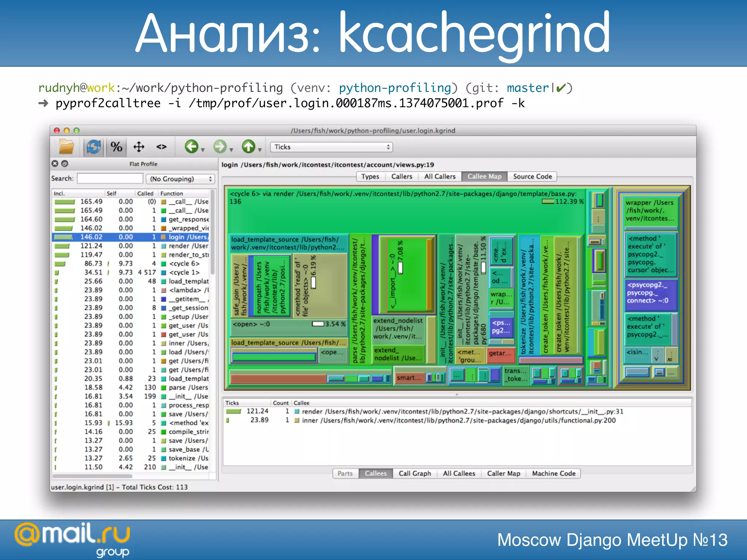Open the Machine Code tab
Image resolution: width=747 pixels, height=560 pixels.
coord(553,473)
